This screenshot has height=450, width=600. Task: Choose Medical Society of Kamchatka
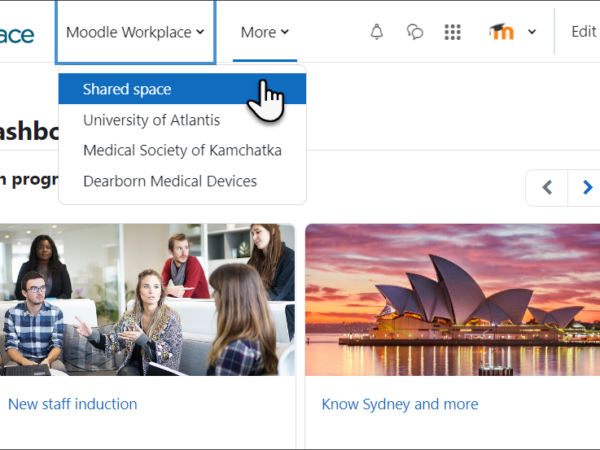[182, 150]
